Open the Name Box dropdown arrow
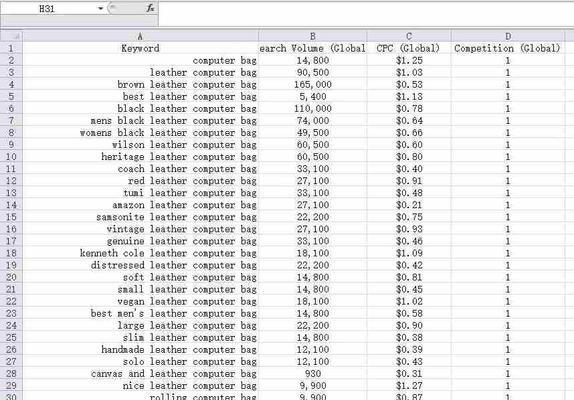Image resolution: width=574 pixels, height=400 pixels. click(x=100, y=8)
